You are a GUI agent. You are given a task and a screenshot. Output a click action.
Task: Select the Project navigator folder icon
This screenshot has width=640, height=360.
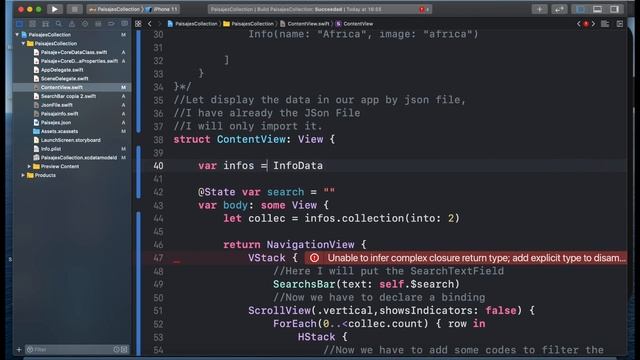(x=19, y=24)
